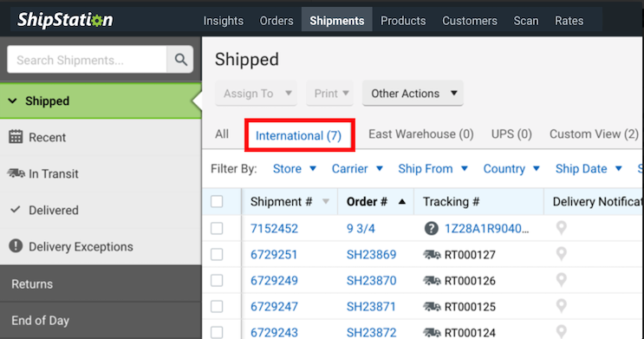Viewport: 644px width, 339px height.
Task: Click the Search Shipments input field
Action: click(87, 60)
